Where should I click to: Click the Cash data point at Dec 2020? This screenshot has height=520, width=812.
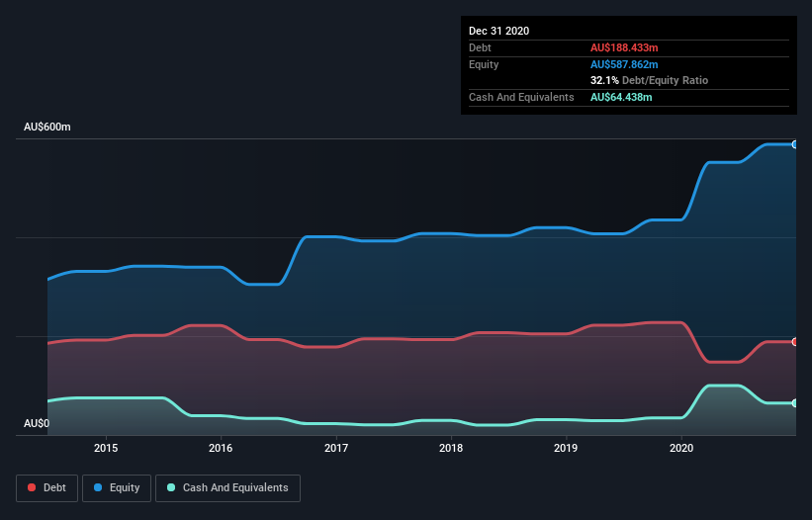(x=795, y=402)
